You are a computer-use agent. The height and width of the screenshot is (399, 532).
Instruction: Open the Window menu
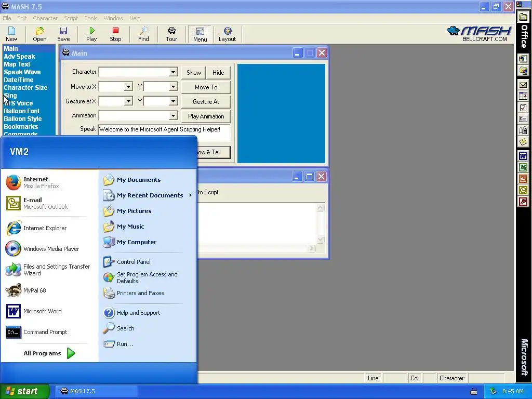pos(113,18)
